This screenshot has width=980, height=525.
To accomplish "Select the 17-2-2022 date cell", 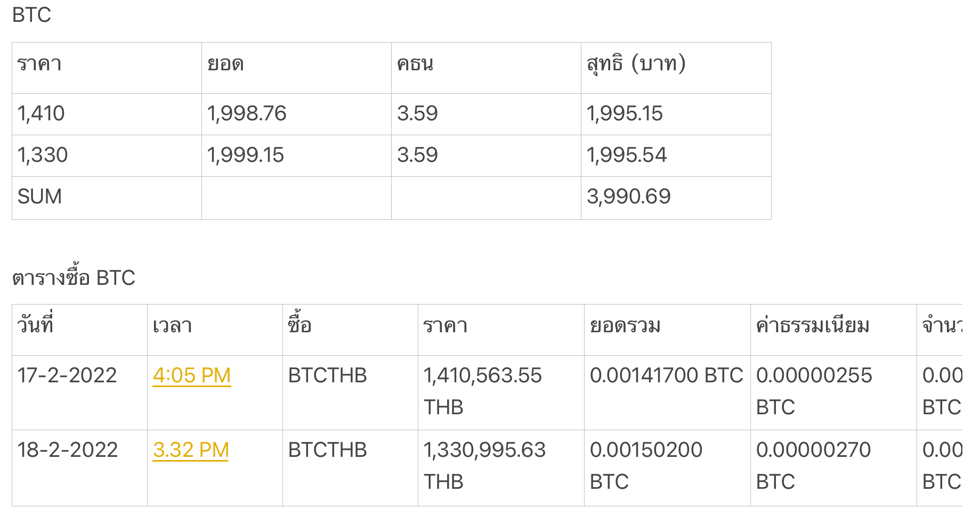I will click(x=79, y=392).
